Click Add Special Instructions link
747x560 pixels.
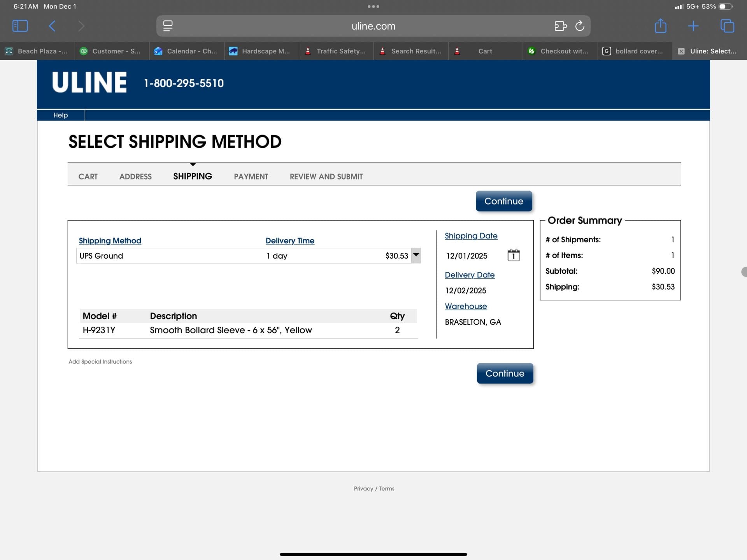point(100,362)
